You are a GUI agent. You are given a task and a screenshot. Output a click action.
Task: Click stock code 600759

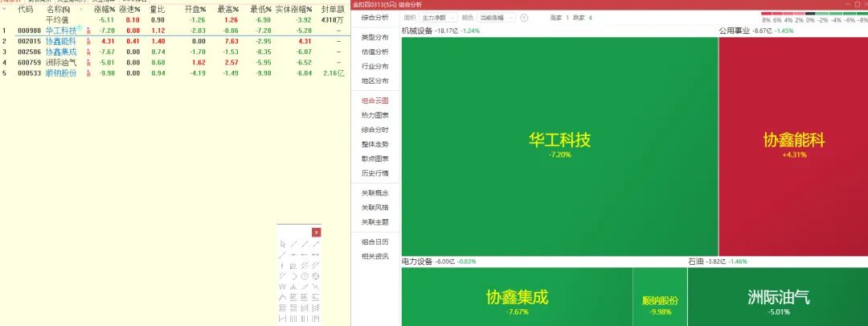click(x=30, y=63)
